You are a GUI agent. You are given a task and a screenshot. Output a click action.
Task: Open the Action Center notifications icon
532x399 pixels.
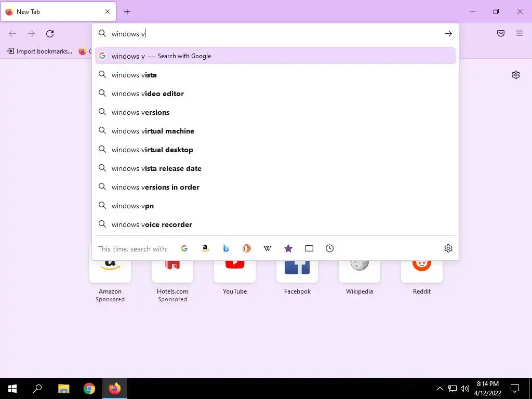515,389
